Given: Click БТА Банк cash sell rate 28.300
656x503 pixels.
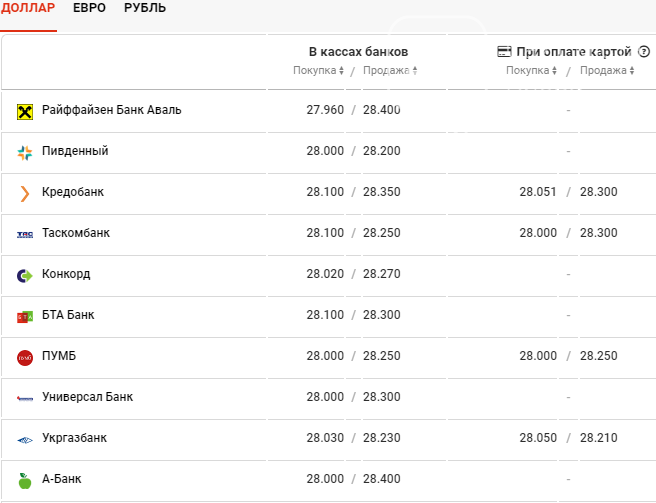Looking at the screenshot, I should tap(382, 315).
